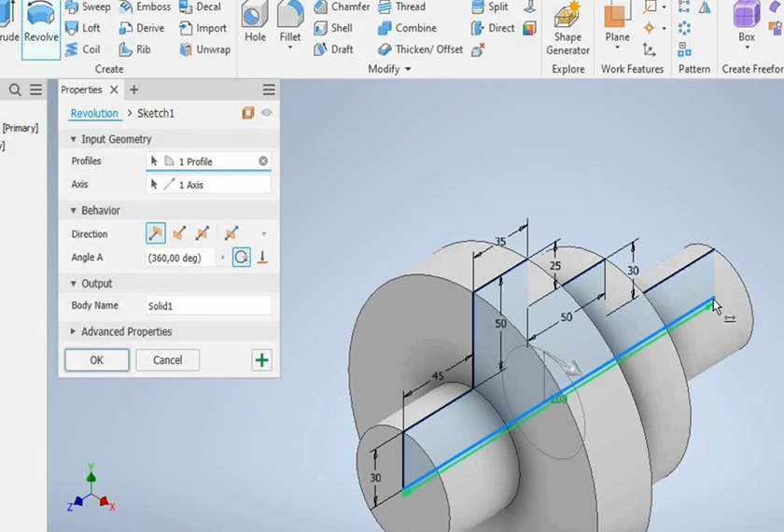Click the Hole tool
784x532 pixels.
[x=255, y=24]
